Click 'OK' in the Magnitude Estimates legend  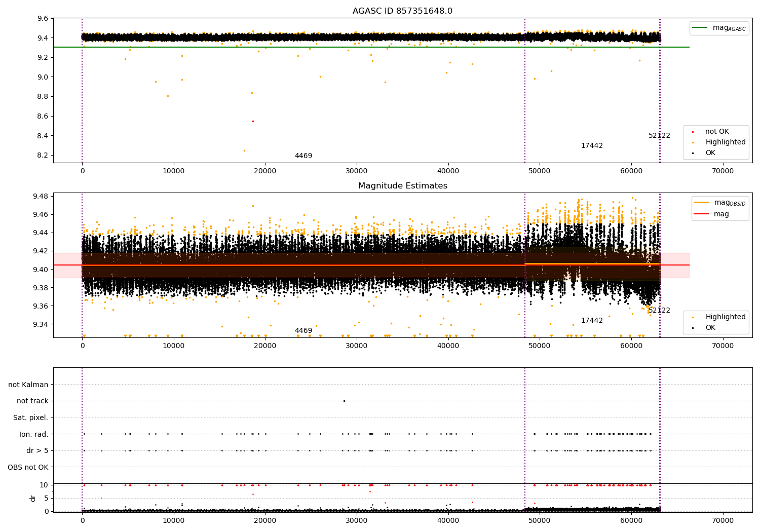[710, 328]
